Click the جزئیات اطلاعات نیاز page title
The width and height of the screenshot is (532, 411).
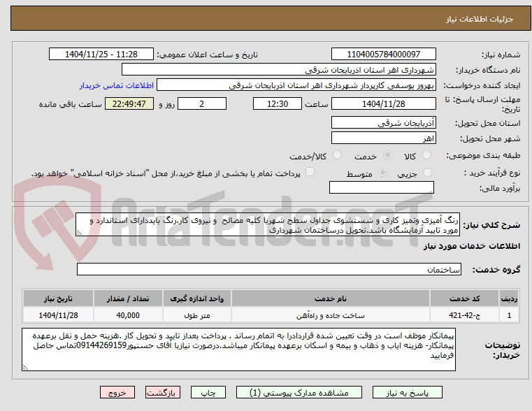click(x=479, y=19)
